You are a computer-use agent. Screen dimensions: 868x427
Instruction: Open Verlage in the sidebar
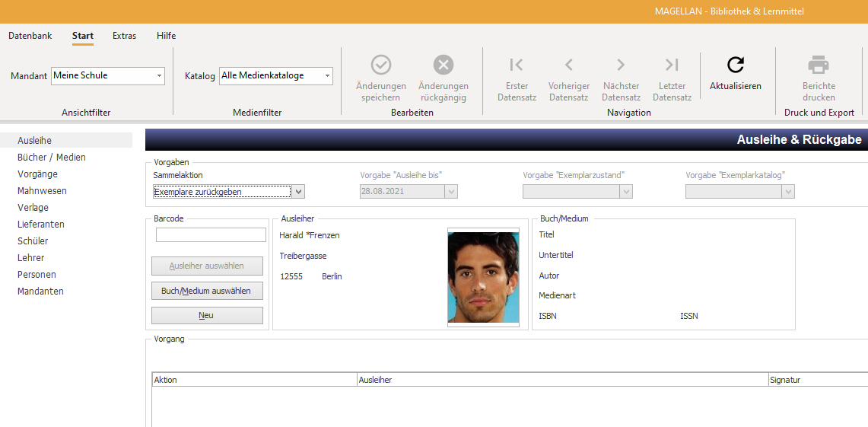[x=33, y=208]
